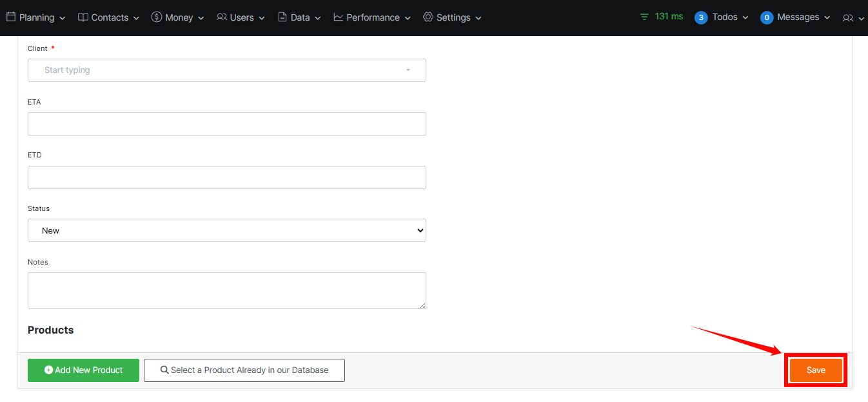Focus the Notes text area
The width and height of the screenshot is (868, 402).
[227, 290]
